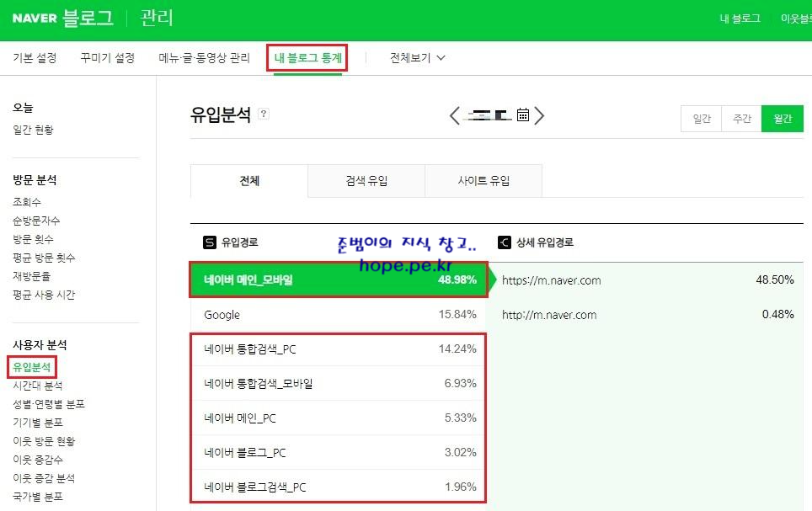
Task: Click the NAVER blog logo
Action: pyautogui.click(x=62, y=19)
